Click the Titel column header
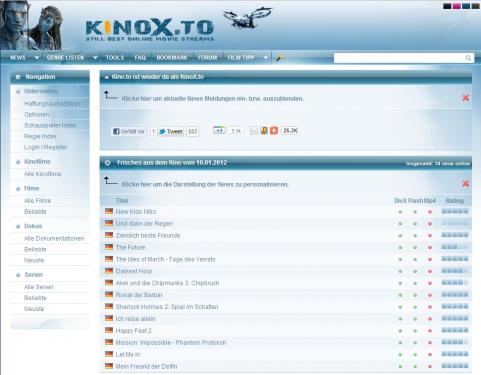Image resolution: width=481 pixels, height=375 pixels. (122, 201)
